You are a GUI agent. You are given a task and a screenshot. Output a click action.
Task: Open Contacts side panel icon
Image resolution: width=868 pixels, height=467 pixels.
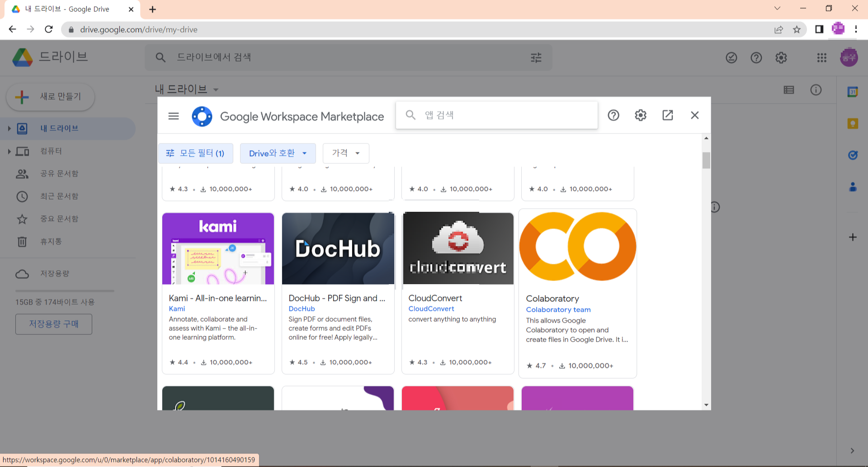[853, 186]
